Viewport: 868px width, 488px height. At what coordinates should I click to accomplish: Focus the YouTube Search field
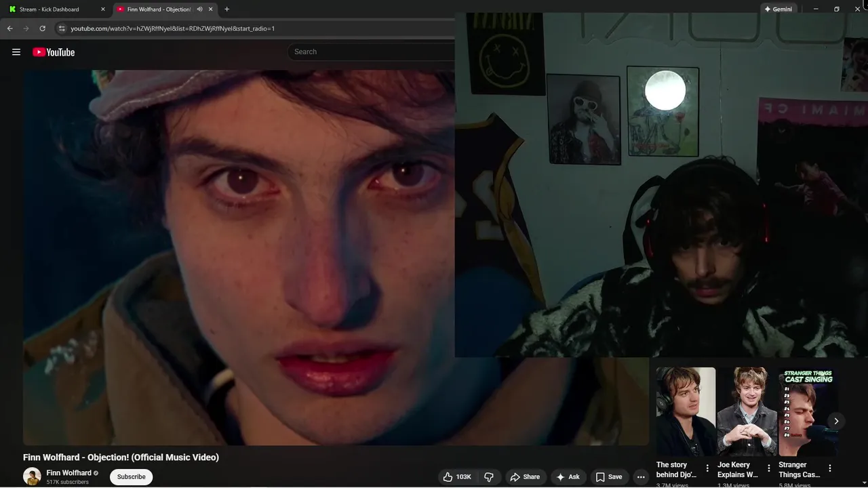coord(372,52)
